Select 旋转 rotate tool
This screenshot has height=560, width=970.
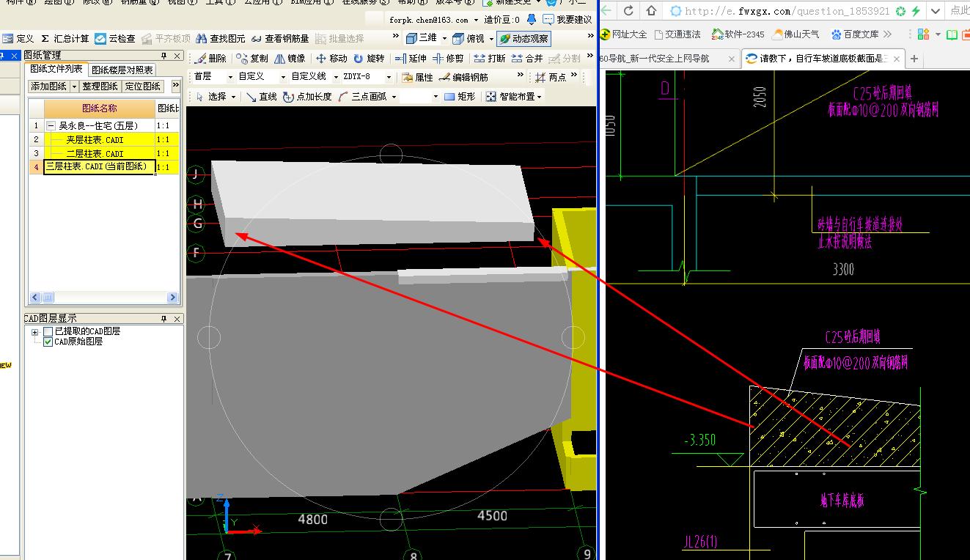click(369, 59)
